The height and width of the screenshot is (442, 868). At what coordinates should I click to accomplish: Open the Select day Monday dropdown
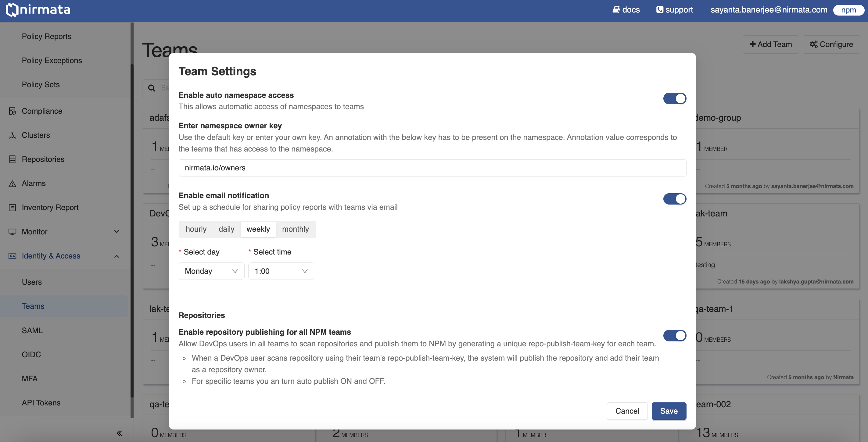tap(211, 271)
